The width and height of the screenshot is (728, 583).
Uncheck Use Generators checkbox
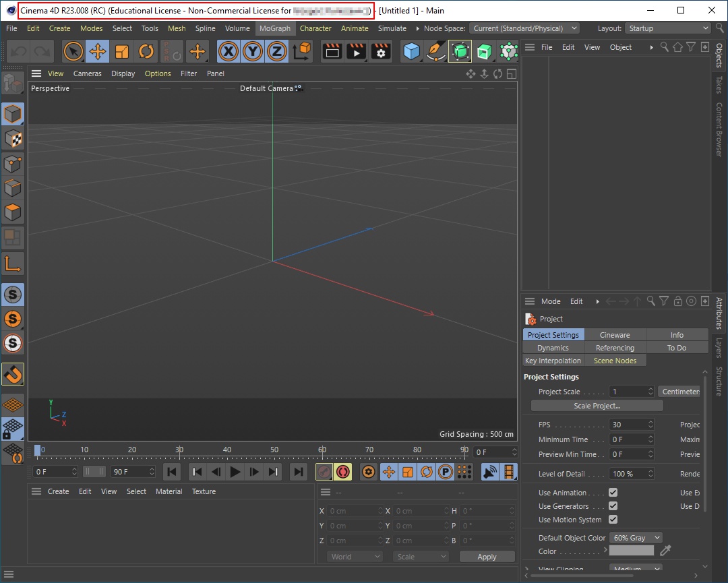coord(613,506)
